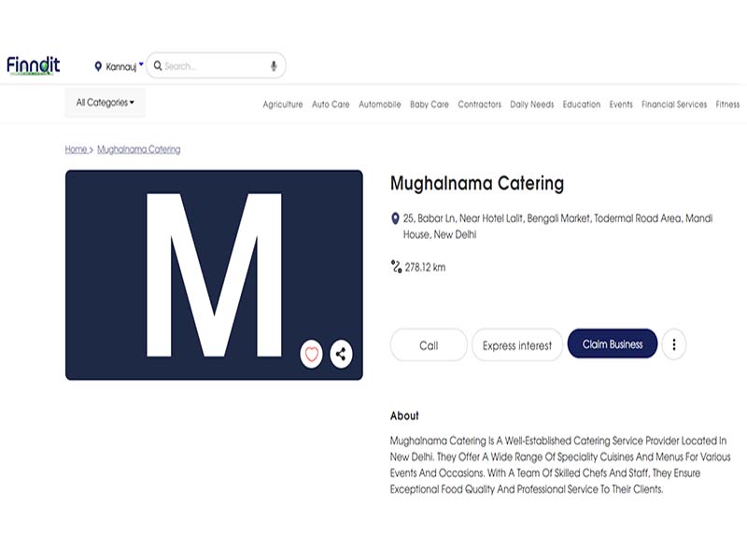Screen dimensions: 747x560
Task: Open the Baby Care category
Action: pos(430,105)
